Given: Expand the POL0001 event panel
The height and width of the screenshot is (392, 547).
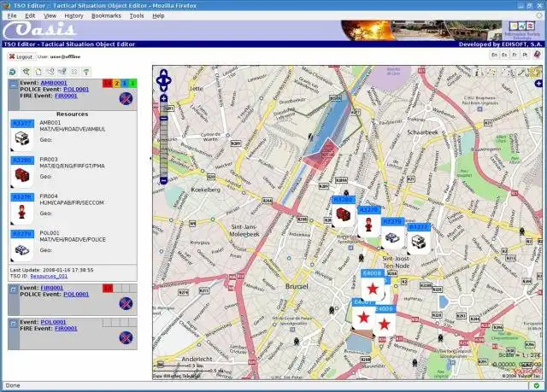Looking at the screenshot, I should pos(14,324).
